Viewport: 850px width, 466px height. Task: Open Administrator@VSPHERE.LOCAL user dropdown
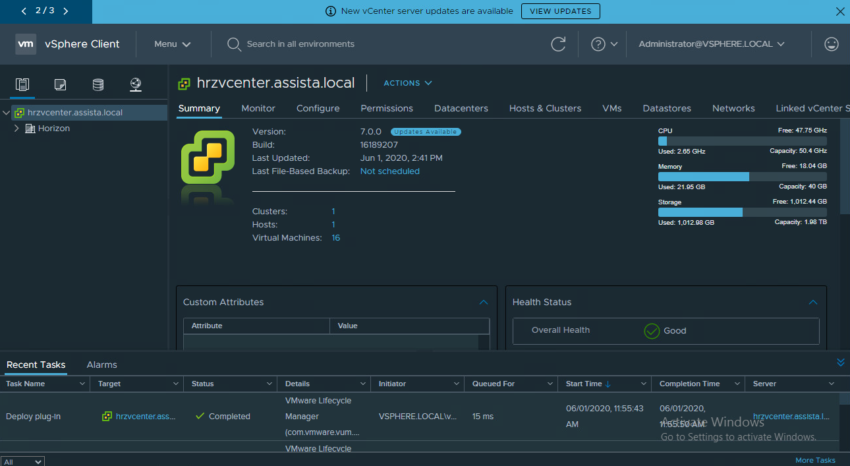pos(711,44)
